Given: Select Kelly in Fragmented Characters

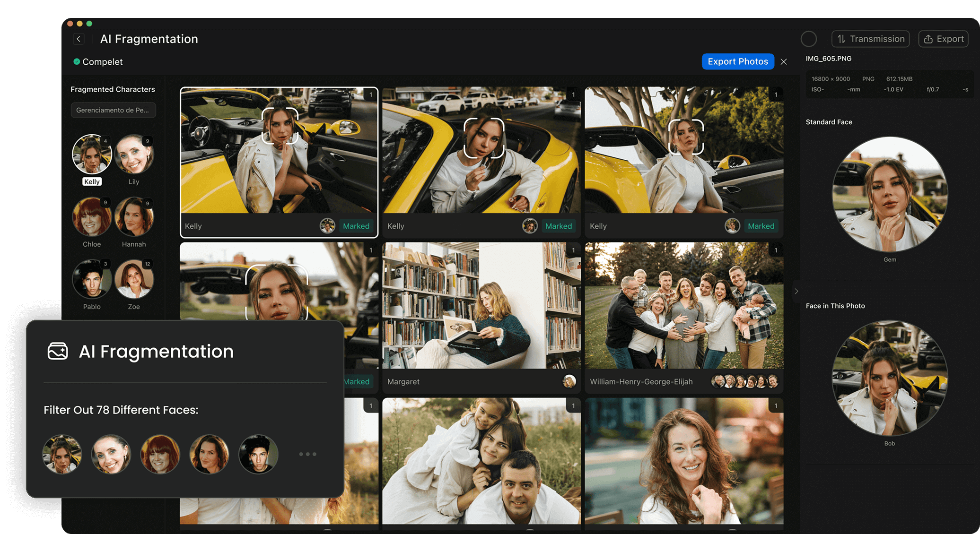Looking at the screenshot, I should 92,155.
